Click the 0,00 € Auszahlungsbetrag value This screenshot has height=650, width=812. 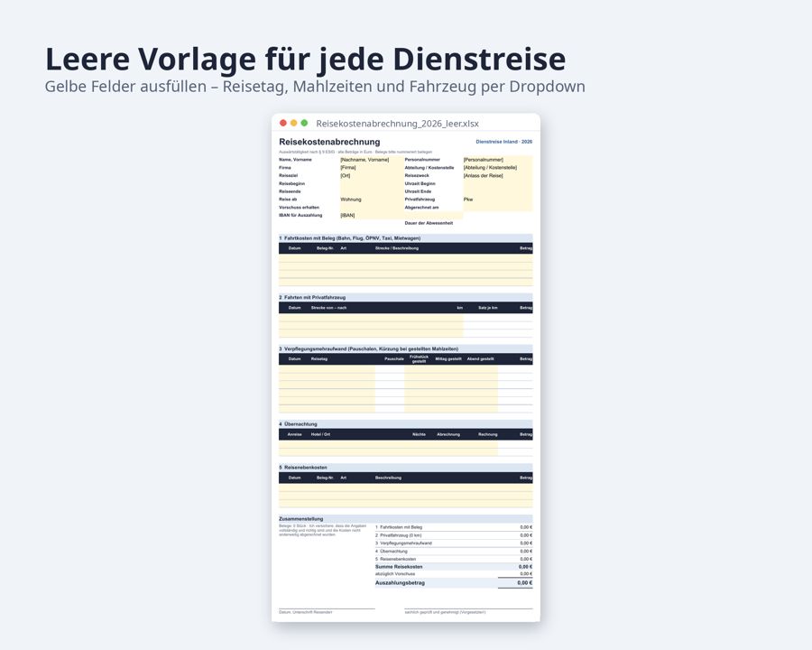pos(524,583)
